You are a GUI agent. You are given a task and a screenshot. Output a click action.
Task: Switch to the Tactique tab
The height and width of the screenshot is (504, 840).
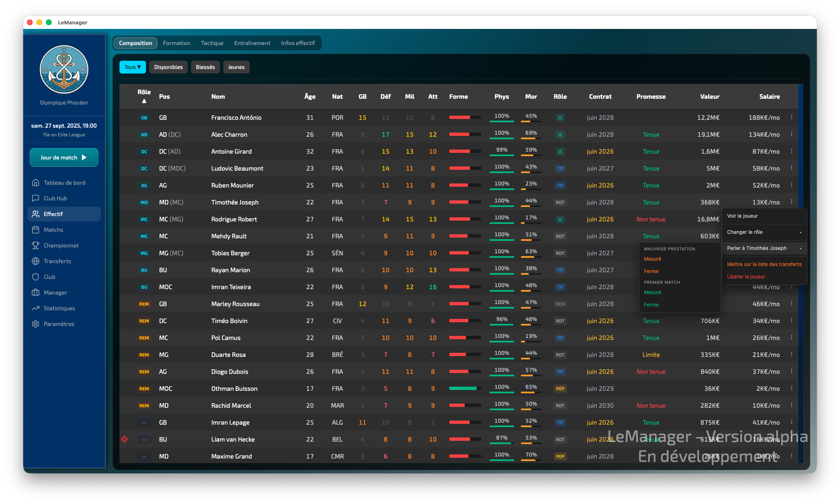(212, 43)
